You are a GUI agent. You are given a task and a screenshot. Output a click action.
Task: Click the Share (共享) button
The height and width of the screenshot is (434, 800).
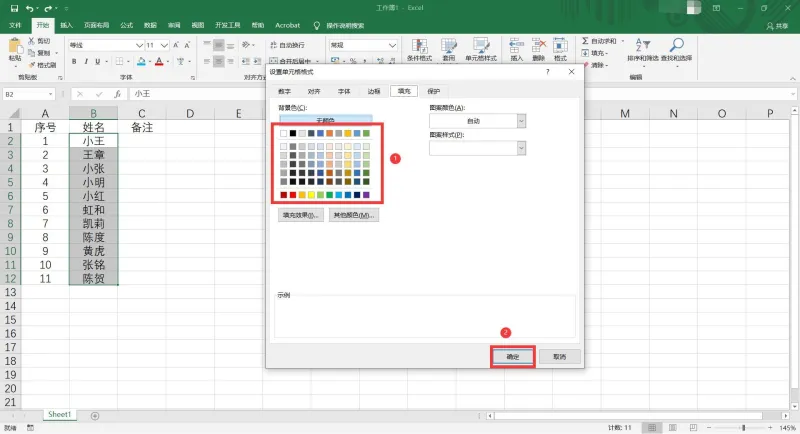(778, 25)
